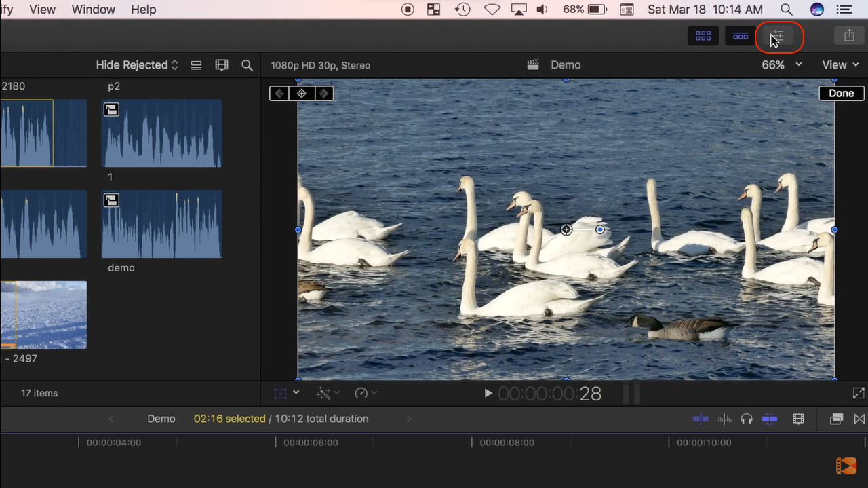Open the Window menu
The height and width of the screenshot is (488, 868).
tap(93, 10)
